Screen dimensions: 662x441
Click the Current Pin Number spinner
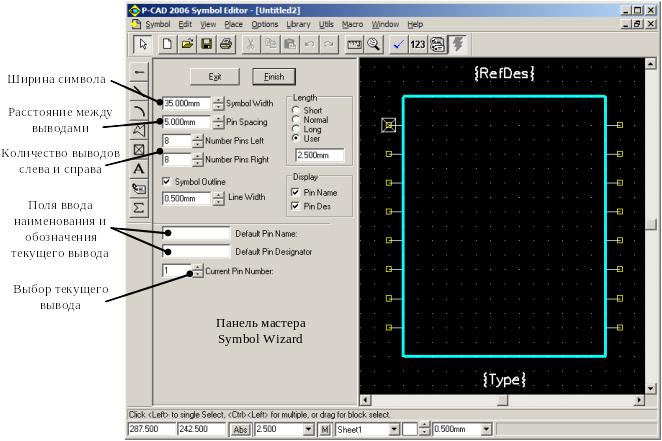pyautogui.click(x=197, y=271)
